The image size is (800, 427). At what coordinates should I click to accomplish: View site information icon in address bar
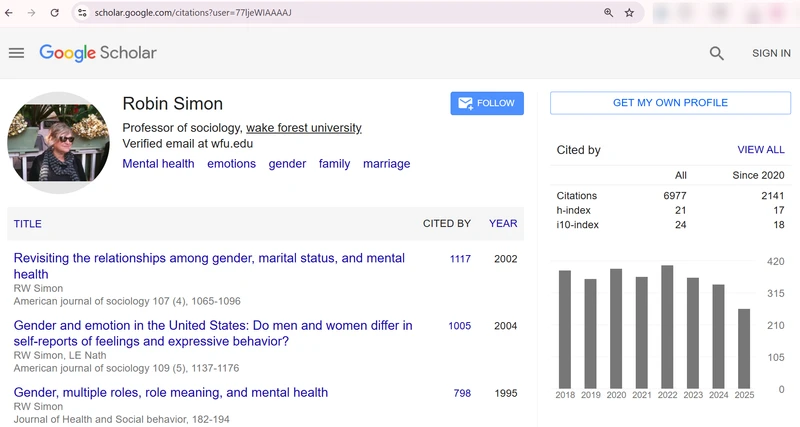[x=82, y=13]
